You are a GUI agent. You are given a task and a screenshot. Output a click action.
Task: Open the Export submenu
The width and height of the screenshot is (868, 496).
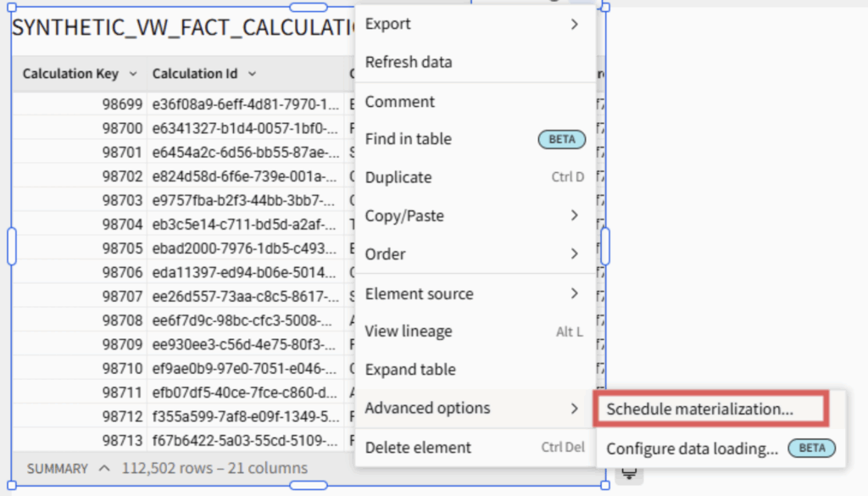pyautogui.click(x=472, y=24)
